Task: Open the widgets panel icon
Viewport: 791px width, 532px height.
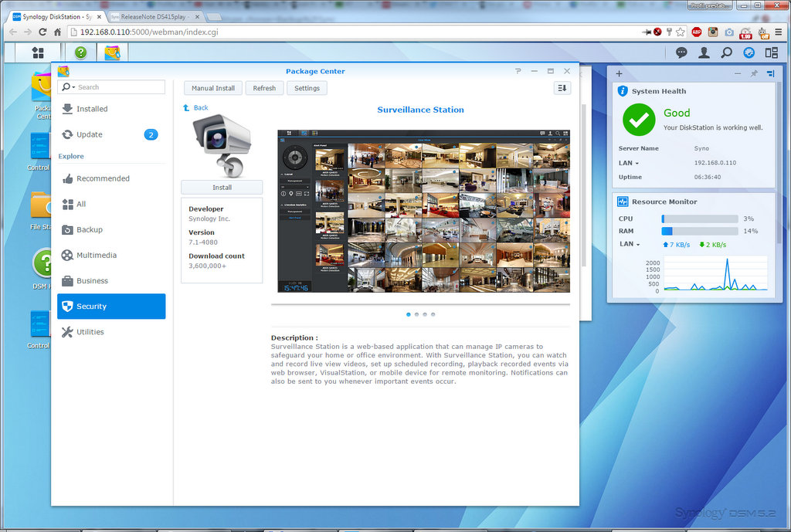Action: click(772, 53)
